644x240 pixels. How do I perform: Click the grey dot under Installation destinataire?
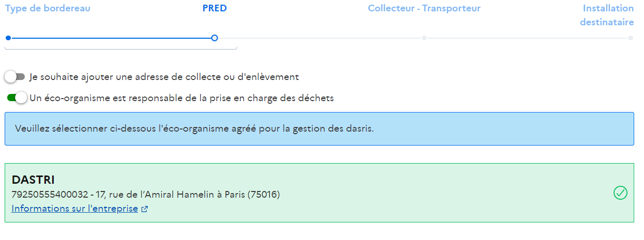pyautogui.click(x=631, y=38)
